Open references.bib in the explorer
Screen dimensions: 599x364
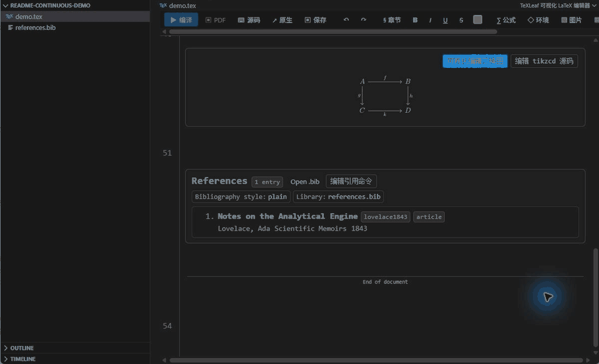(x=75, y=27)
